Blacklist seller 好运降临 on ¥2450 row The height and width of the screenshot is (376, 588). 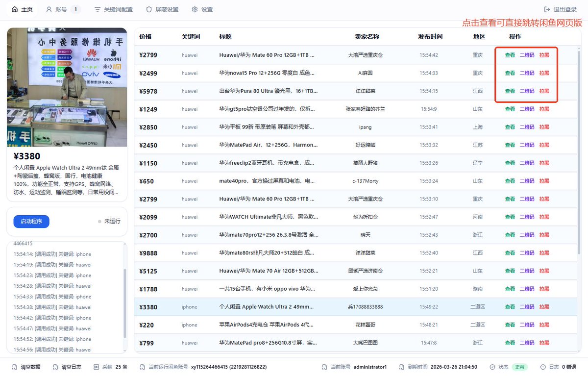544,145
